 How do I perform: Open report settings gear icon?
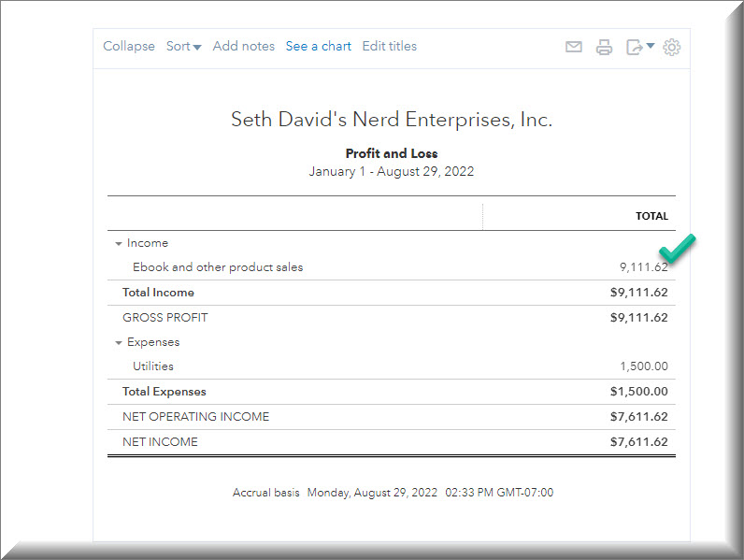pyautogui.click(x=672, y=47)
